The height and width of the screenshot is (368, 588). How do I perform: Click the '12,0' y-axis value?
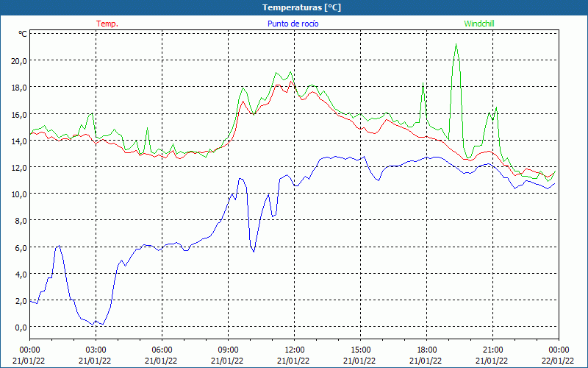click(x=19, y=168)
